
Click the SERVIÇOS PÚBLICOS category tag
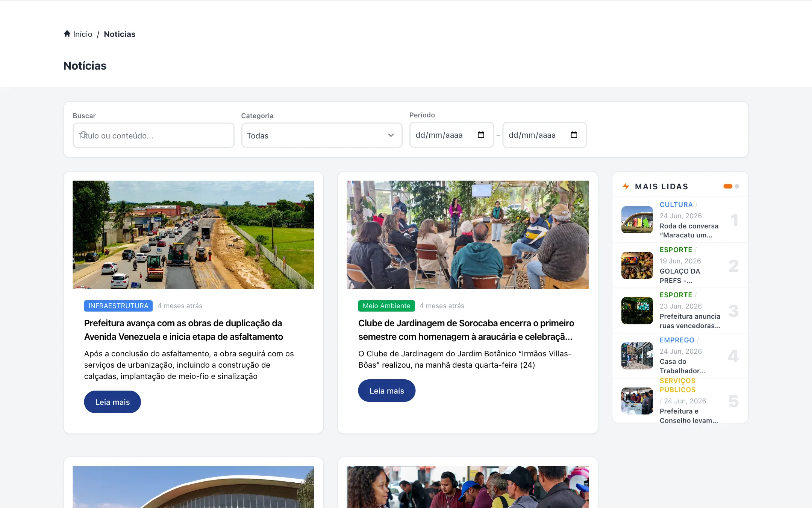point(677,385)
